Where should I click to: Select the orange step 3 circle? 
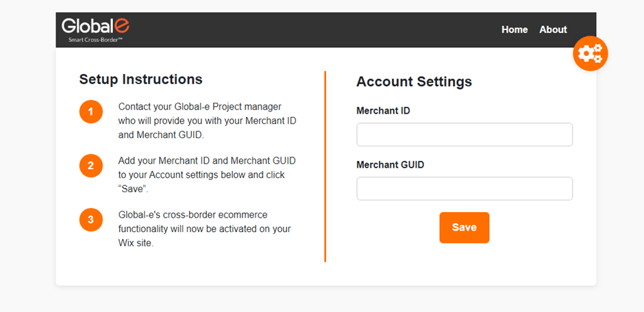[x=90, y=220]
